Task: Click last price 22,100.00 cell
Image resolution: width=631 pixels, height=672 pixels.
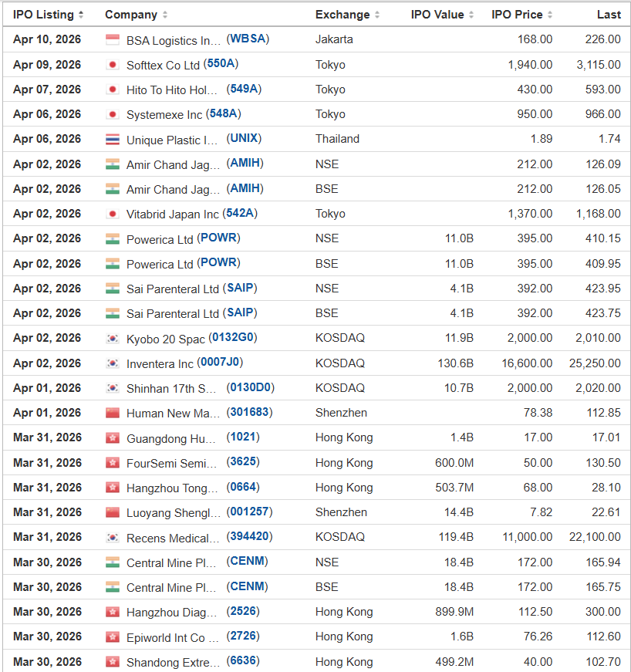Action: pos(595,537)
